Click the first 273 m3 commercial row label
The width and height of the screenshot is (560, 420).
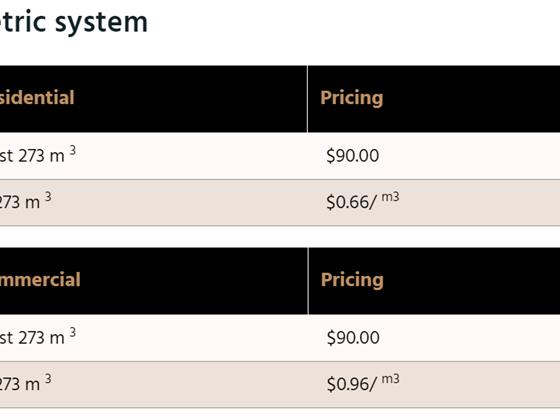point(38,337)
